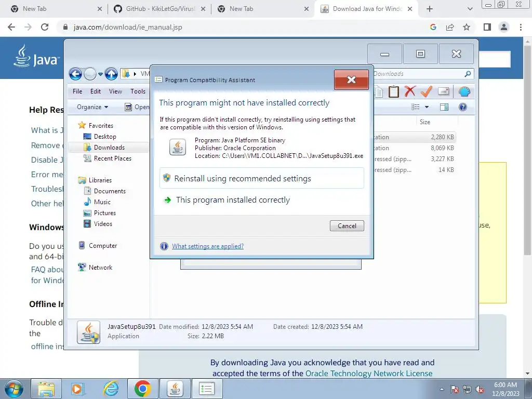This screenshot has width=532, height=399.
Task: Click the Size column header
Action: pyautogui.click(x=437, y=122)
